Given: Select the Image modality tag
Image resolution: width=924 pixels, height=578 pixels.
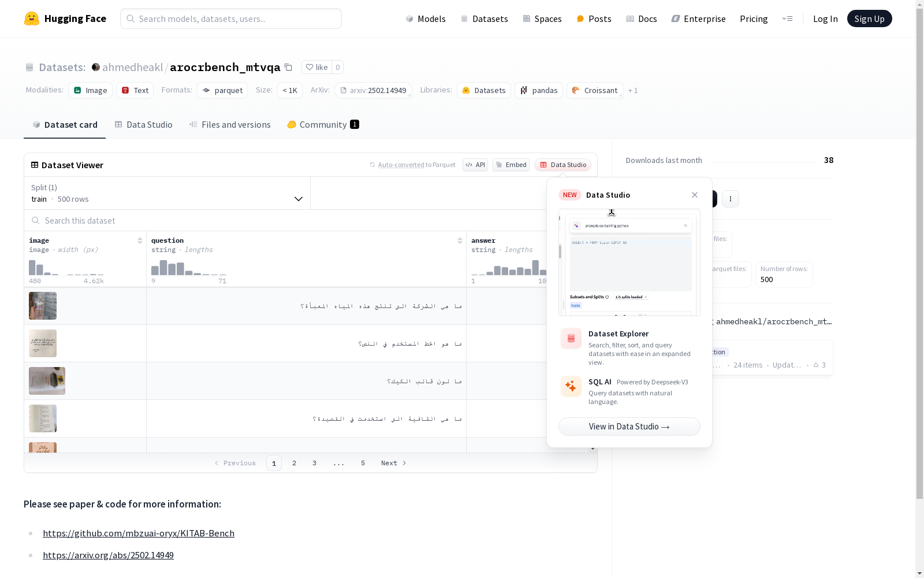Looking at the screenshot, I should tap(91, 90).
